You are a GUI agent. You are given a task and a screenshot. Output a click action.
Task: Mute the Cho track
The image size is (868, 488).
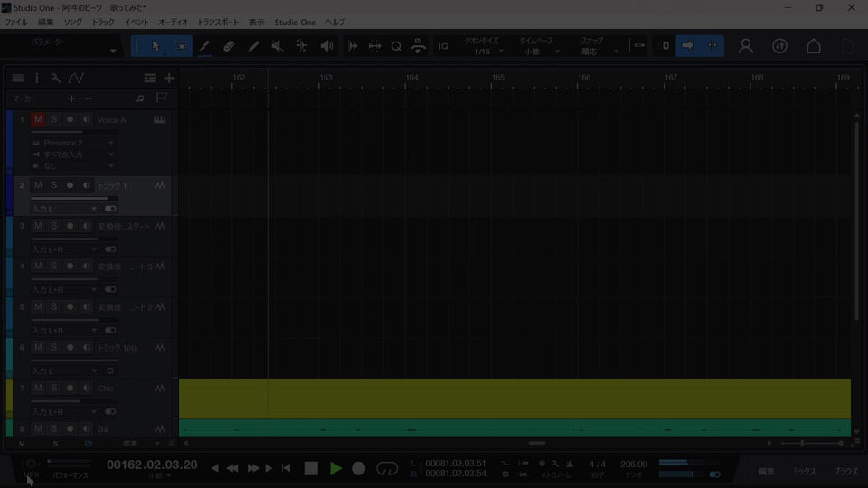(38, 389)
